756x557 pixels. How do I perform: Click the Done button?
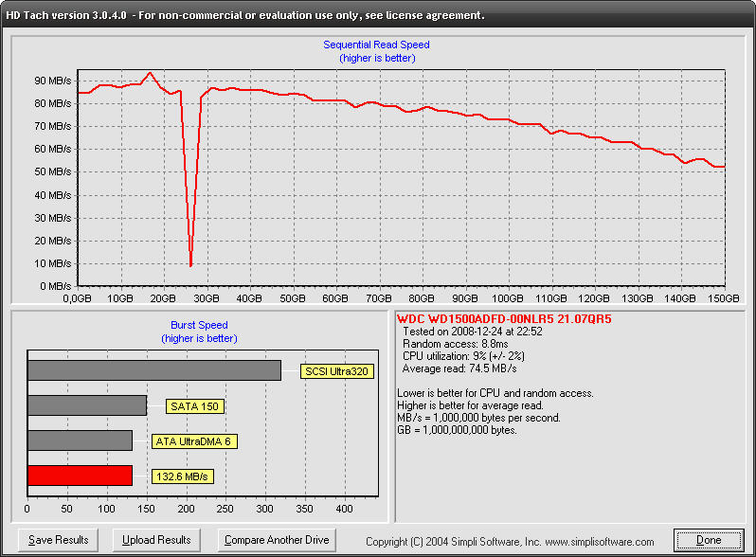709,540
